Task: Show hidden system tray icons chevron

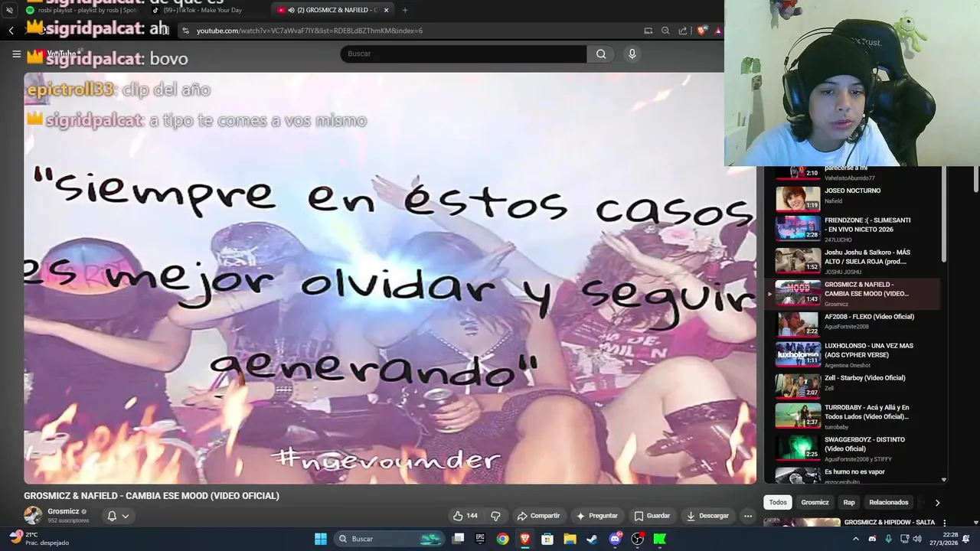Action: point(855,539)
